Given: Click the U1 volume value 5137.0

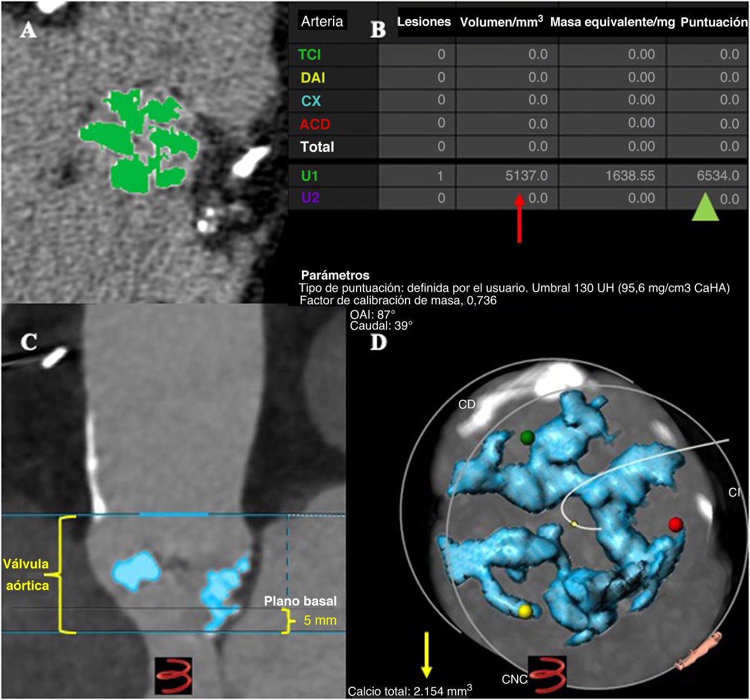Looking at the screenshot, I should pos(526,175).
